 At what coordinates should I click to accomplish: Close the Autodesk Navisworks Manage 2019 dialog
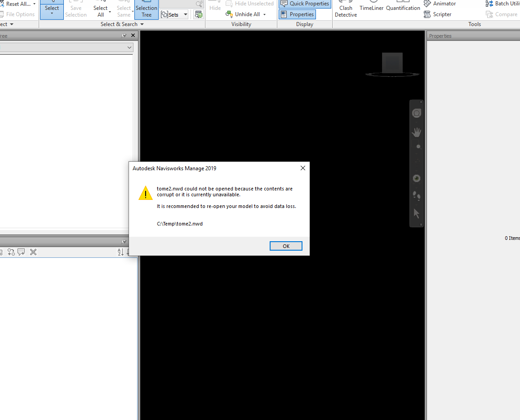(303, 168)
